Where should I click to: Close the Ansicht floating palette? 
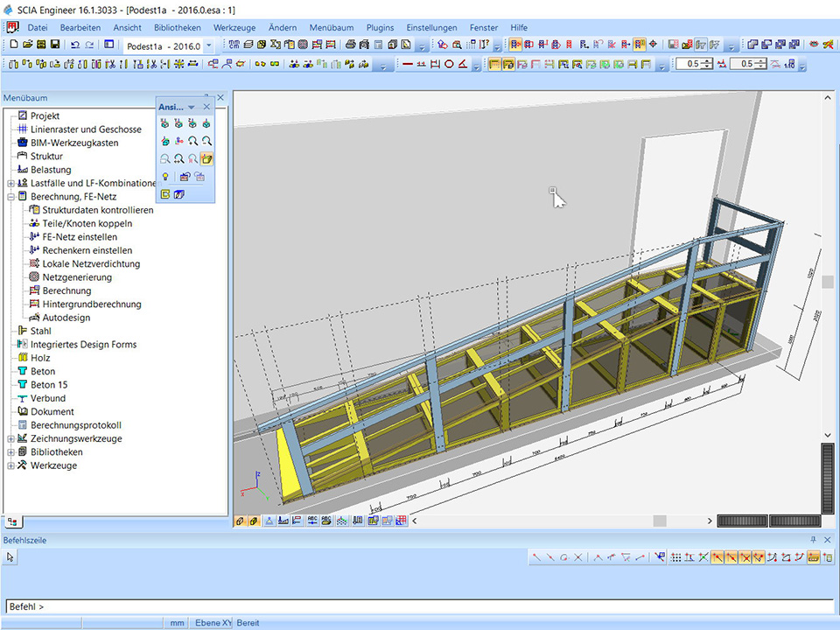206,107
